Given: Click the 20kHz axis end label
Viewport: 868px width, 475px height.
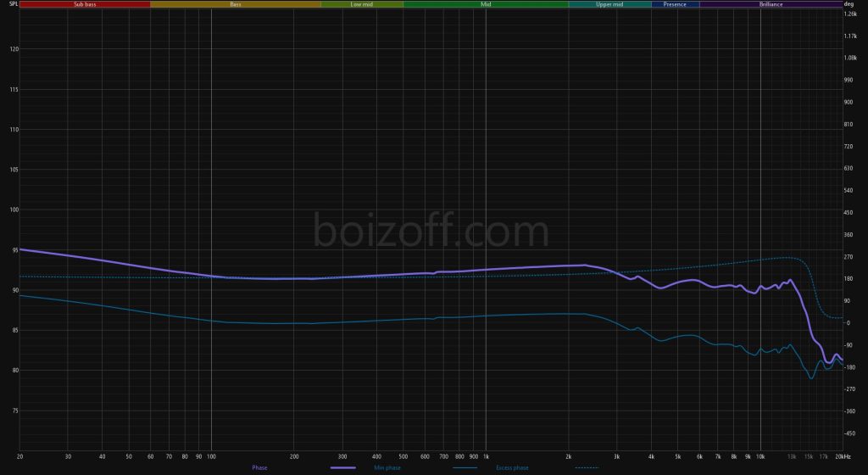Looking at the screenshot, I should (843, 456).
